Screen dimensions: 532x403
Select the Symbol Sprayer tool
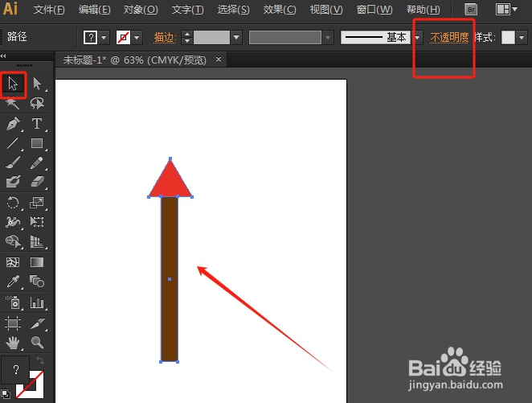(x=13, y=302)
